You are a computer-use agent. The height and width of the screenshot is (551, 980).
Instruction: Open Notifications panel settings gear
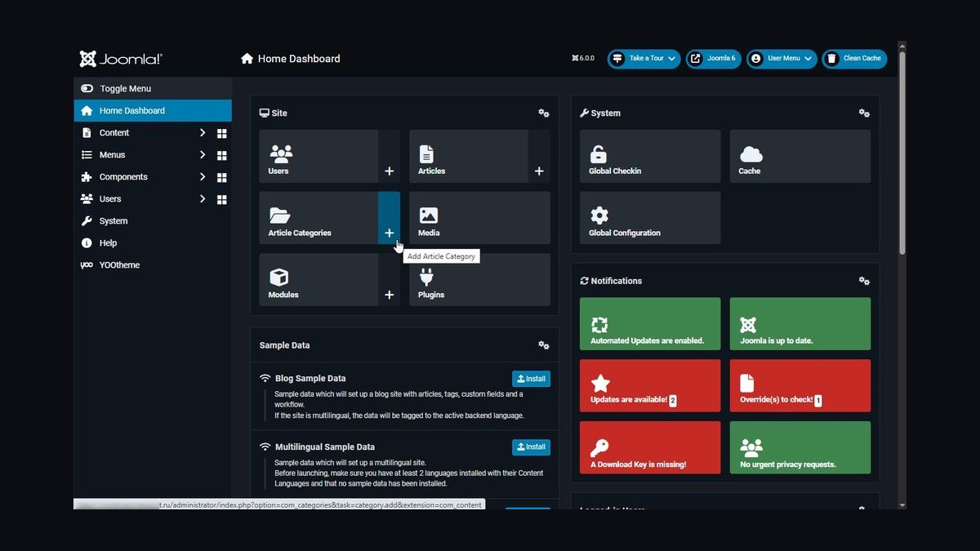(864, 281)
